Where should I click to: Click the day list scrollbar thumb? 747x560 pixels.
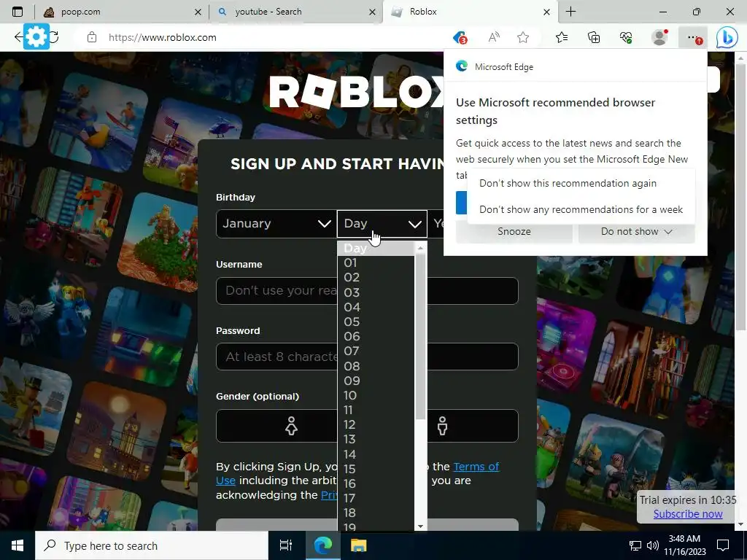coord(420,337)
